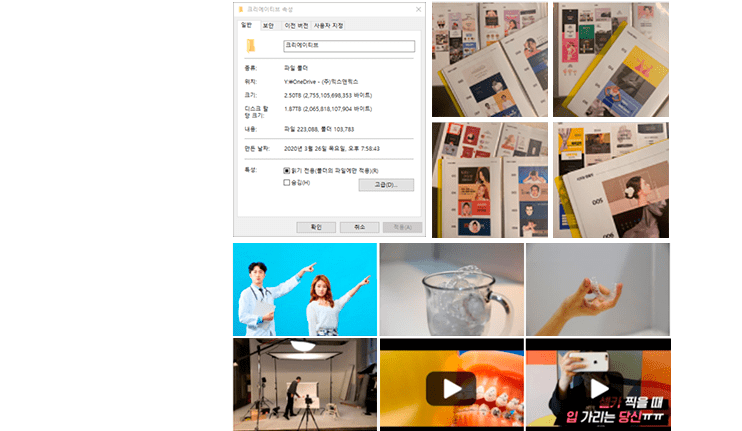Viewport: 742px width, 431px height.
Task: Open the 이전 버전 (Previous Versions) tab
Action: pos(296,25)
